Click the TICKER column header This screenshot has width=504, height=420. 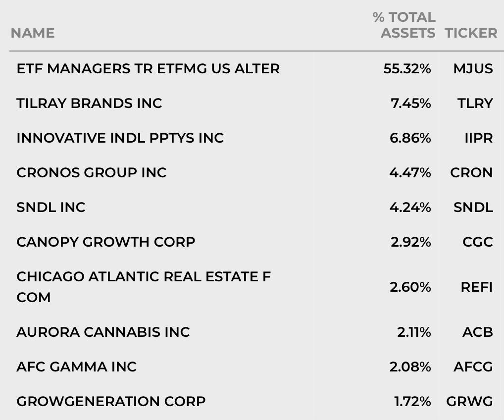tap(471, 33)
